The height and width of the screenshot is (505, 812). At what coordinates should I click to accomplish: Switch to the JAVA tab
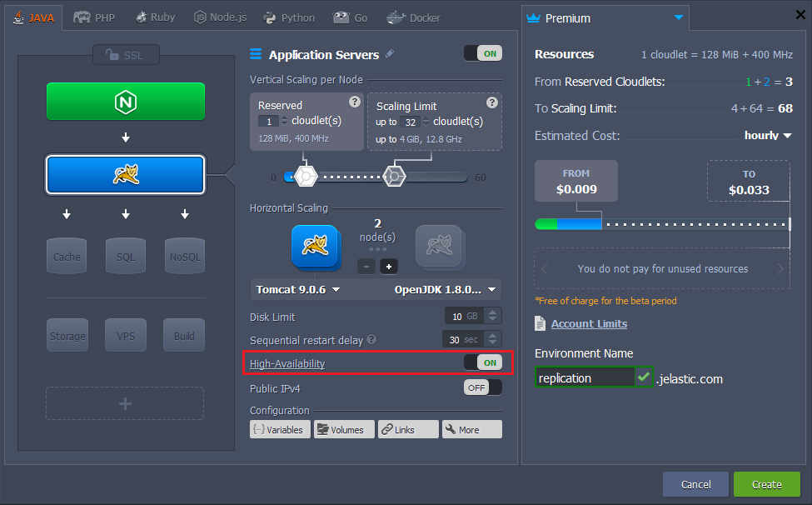coord(33,17)
